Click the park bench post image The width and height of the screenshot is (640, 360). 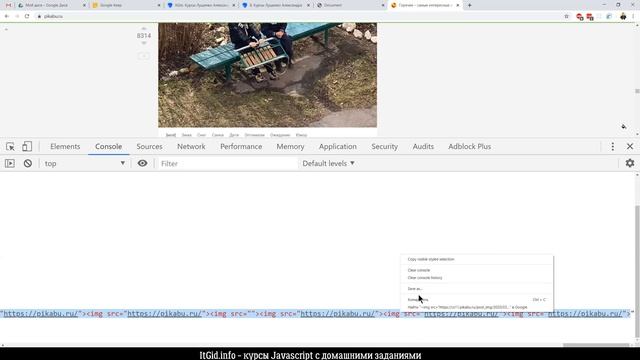pyautogui.click(x=267, y=75)
